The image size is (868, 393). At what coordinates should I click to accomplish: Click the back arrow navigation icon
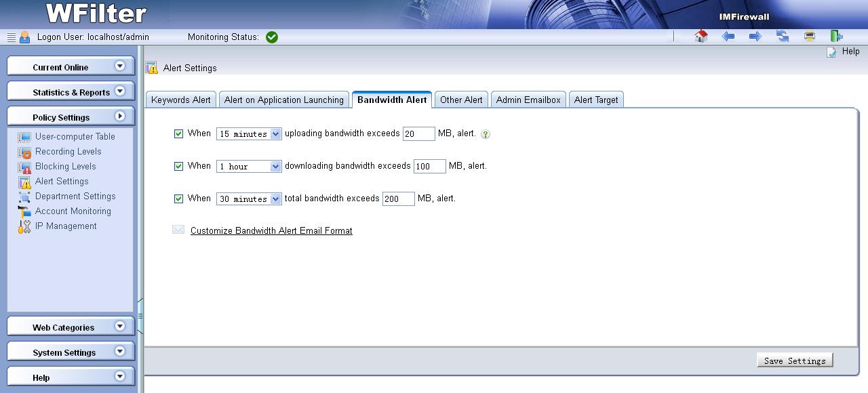pyautogui.click(x=728, y=37)
